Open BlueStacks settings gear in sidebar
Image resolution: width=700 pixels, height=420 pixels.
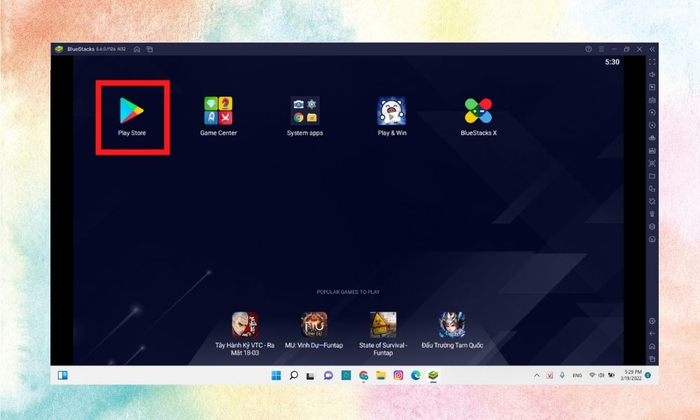[652, 321]
